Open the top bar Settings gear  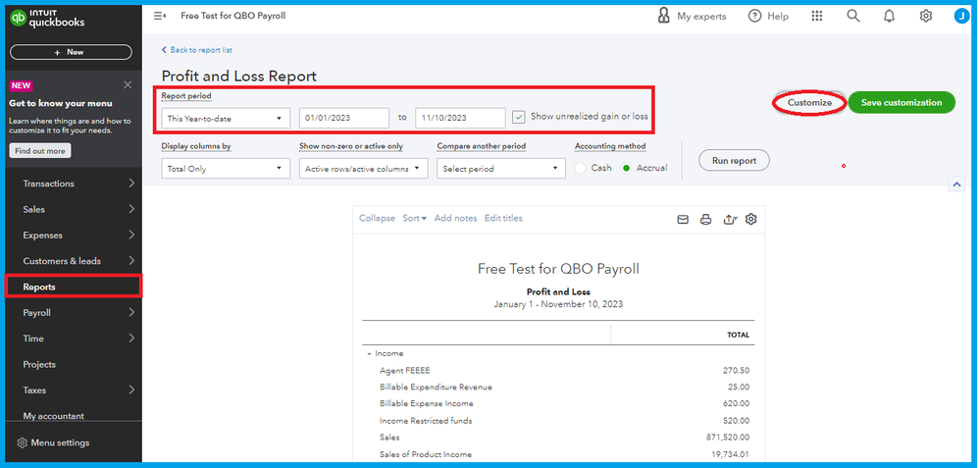coord(926,17)
